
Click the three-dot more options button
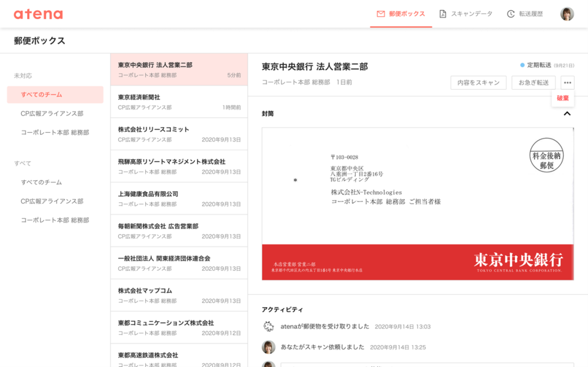click(567, 83)
